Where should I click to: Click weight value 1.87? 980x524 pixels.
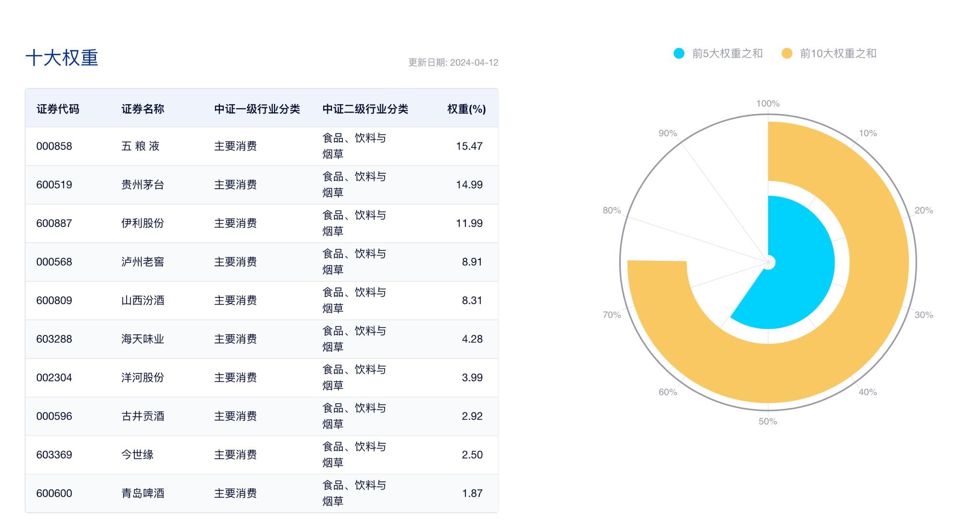point(472,493)
